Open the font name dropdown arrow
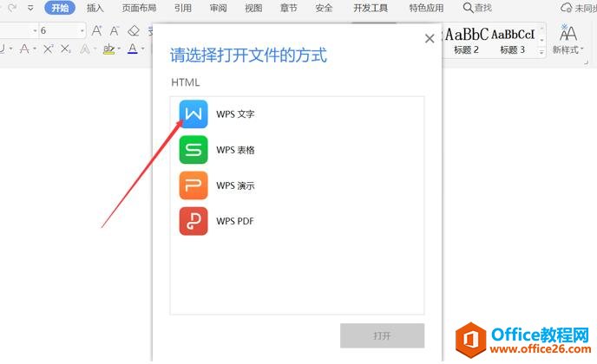This screenshot has height=364, width=597. 35,30
